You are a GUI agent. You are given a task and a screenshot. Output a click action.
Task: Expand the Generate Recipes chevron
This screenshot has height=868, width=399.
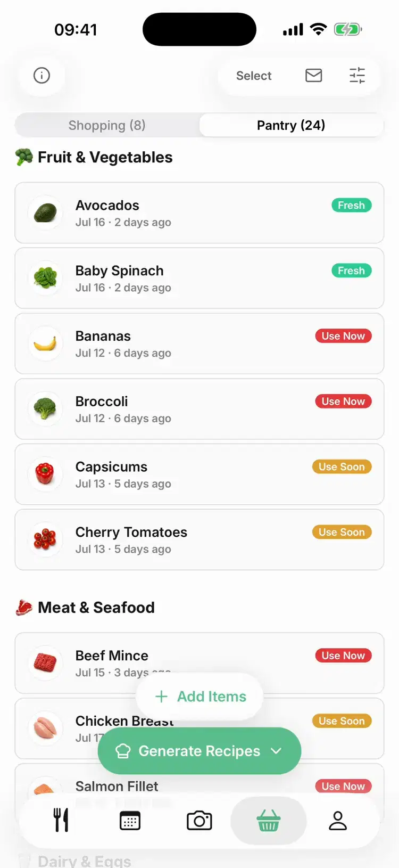coord(276,751)
